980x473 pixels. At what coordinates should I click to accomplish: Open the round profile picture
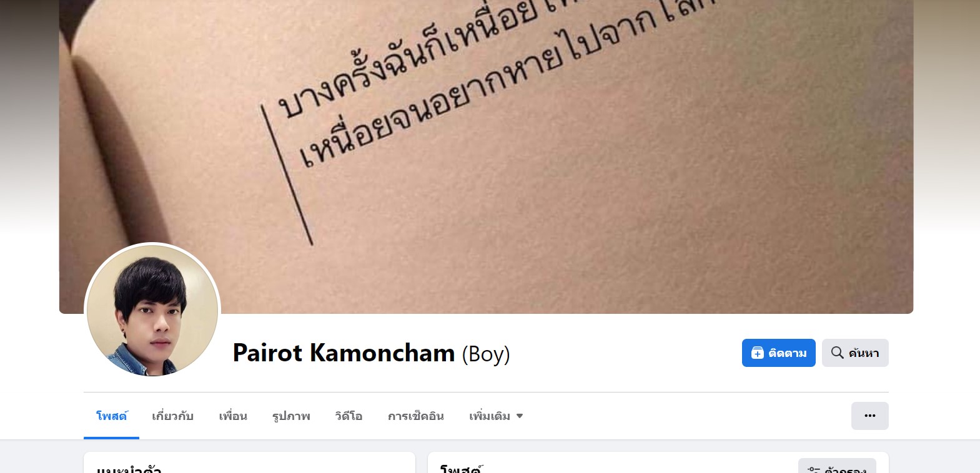point(152,310)
